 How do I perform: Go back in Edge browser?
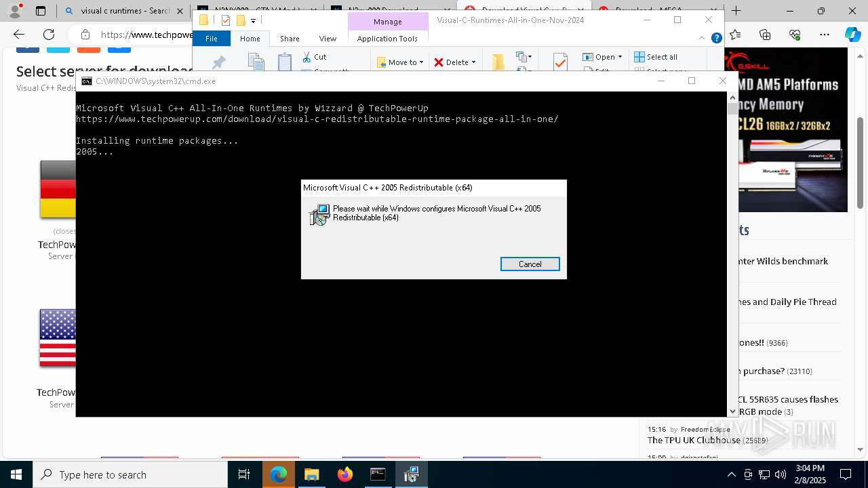point(19,35)
